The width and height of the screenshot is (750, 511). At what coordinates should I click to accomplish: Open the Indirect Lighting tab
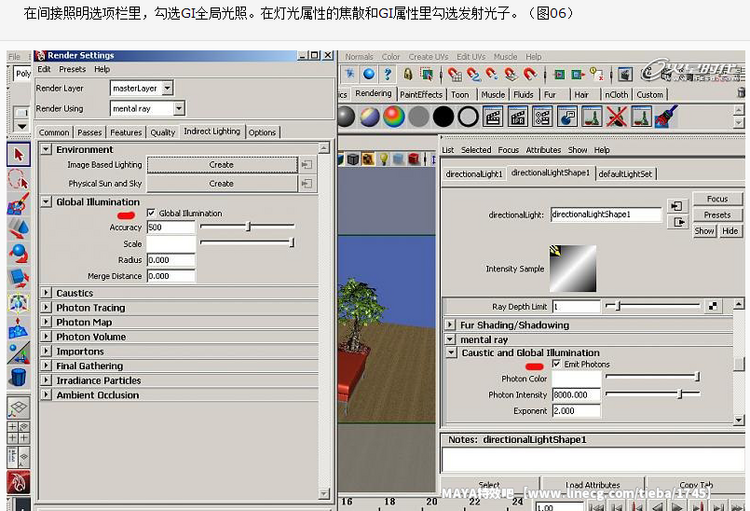[212, 131]
